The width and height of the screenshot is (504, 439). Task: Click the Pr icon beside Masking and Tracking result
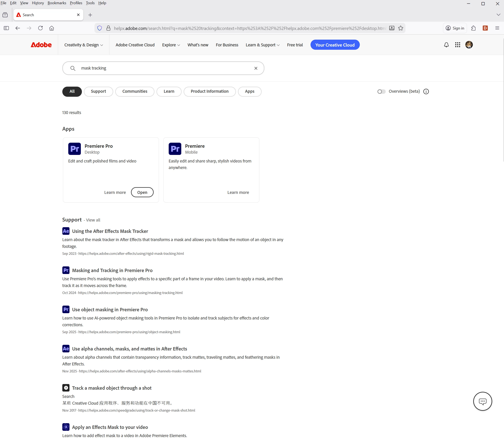tap(66, 270)
